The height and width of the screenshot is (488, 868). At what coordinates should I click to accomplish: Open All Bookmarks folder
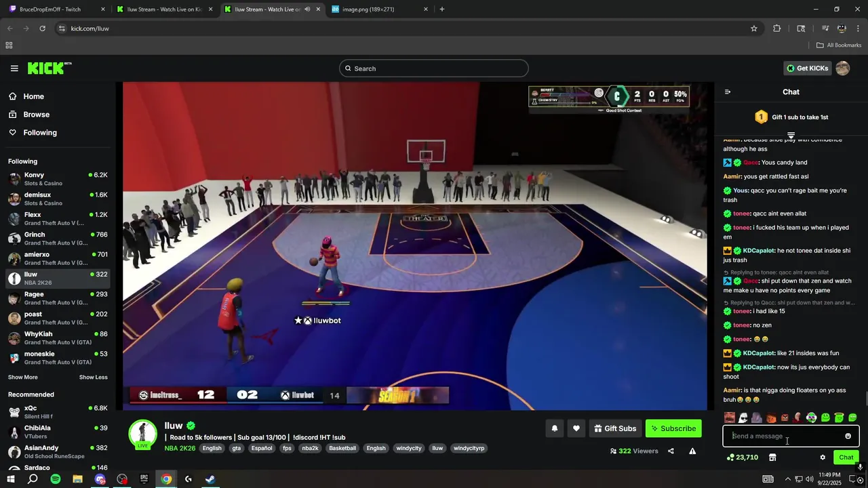tap(839, 45)
